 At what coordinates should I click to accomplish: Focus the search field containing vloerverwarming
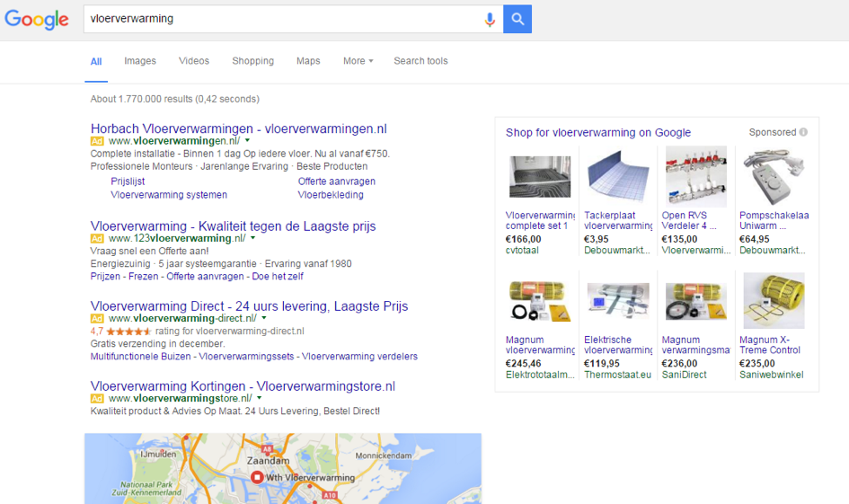click(293, 19)
